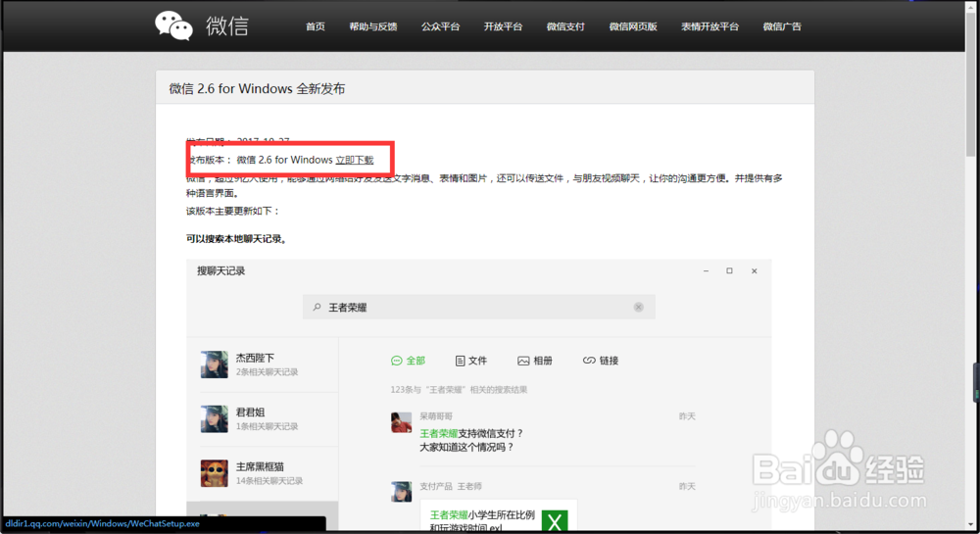Minimize the 搜聊天记录 window in image
The height and width of the screenshot is (534, 980).
pos(706,271)
